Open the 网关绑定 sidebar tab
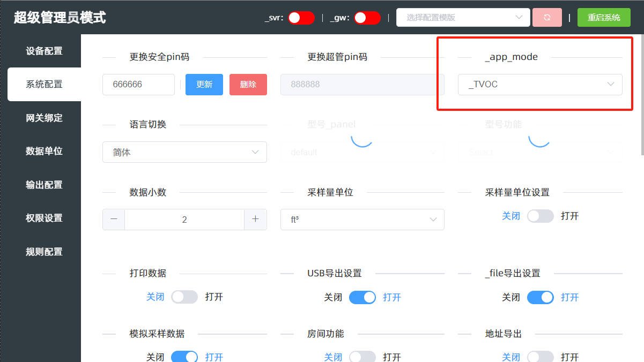This screenshot has height=362, width=644. pyautogui.click(x=44, y=118)
